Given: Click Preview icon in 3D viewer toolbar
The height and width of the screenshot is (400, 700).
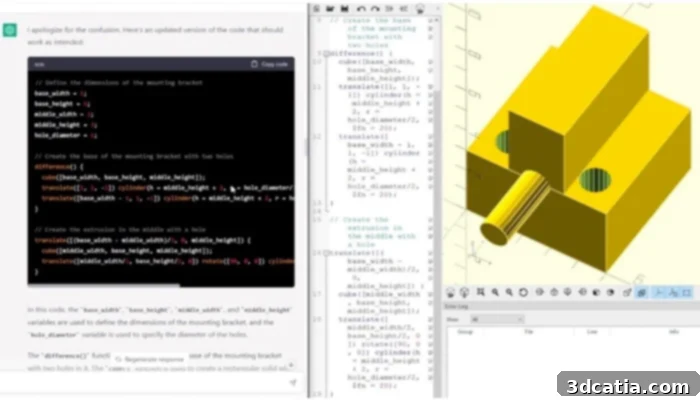Looking at the screenshot, I should tap(450, 292).
